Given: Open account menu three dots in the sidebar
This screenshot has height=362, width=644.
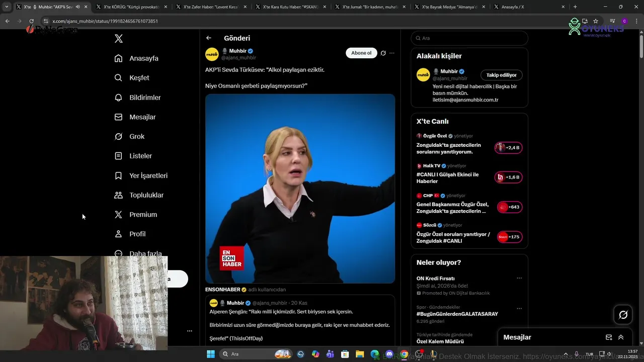Looking at the screenshot, I should pos(190,331).
